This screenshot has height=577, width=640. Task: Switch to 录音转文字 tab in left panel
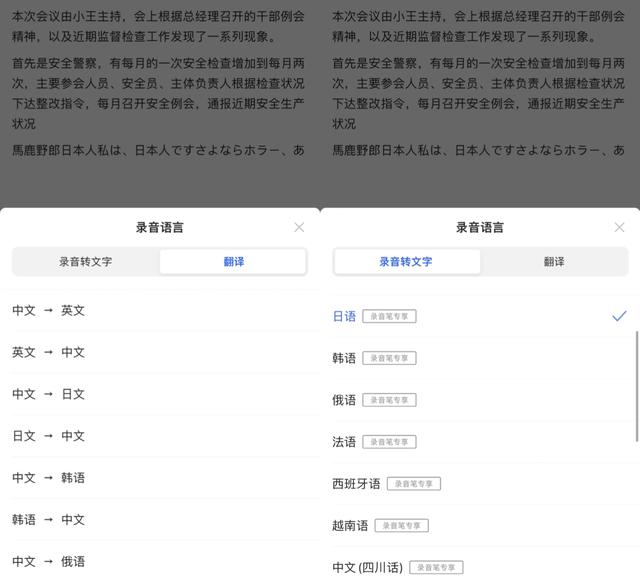[x=86, y=262]
